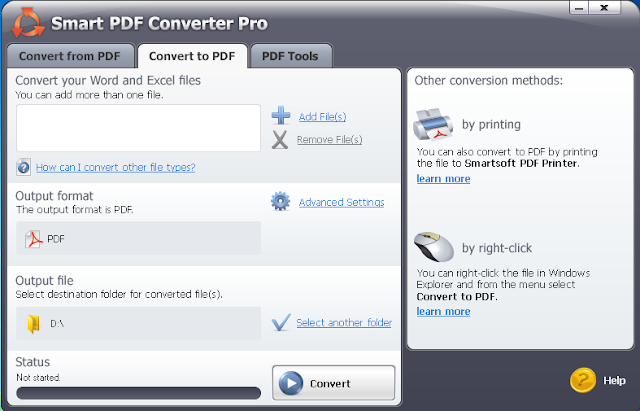Image resolution: width=640 pixels, height=411 pixels.
Task: Click 'by printing' heading text
Action: pyautogui.click(x=491, y=124)
